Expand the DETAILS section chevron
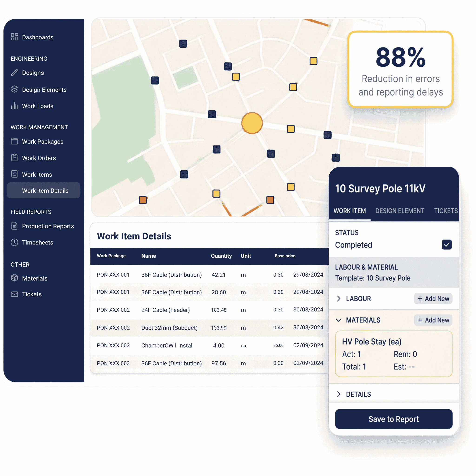476x476 pixels. pyautogui.click(x=339, y=394)
